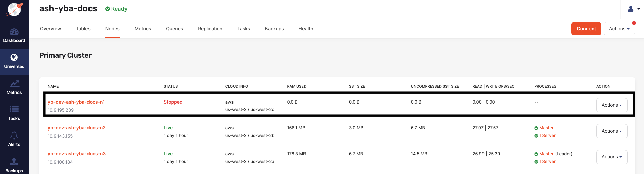Open the Health tab

pos(306,29)
